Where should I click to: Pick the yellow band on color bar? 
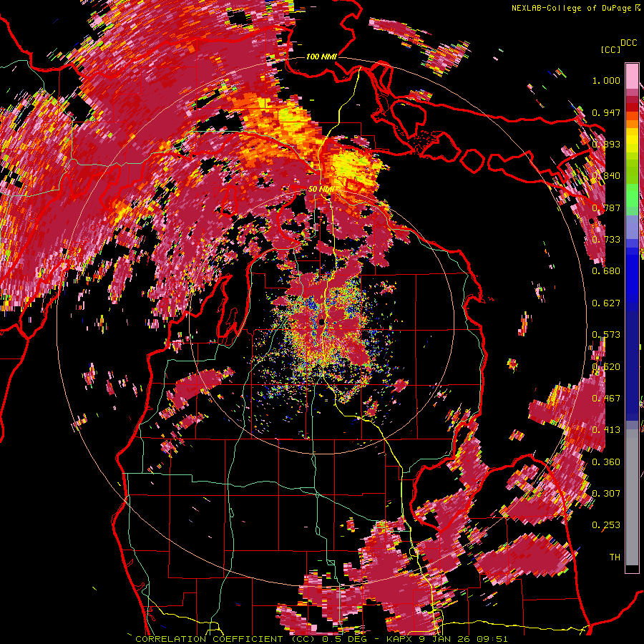(x=632, y=141)
